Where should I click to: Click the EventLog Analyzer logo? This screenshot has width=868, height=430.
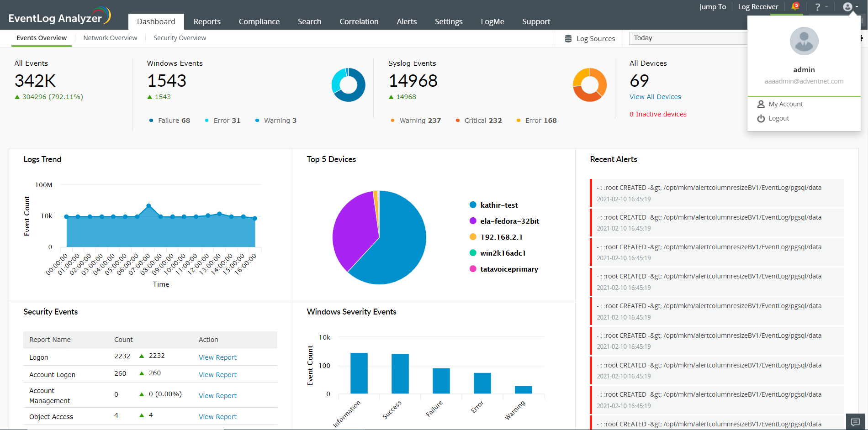click(59, 16)
